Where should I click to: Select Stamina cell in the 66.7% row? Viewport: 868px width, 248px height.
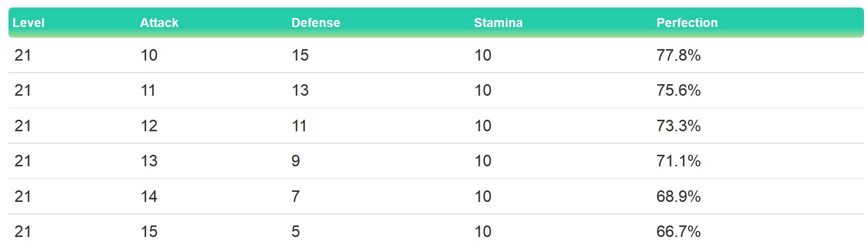click(x=483, y=231)
